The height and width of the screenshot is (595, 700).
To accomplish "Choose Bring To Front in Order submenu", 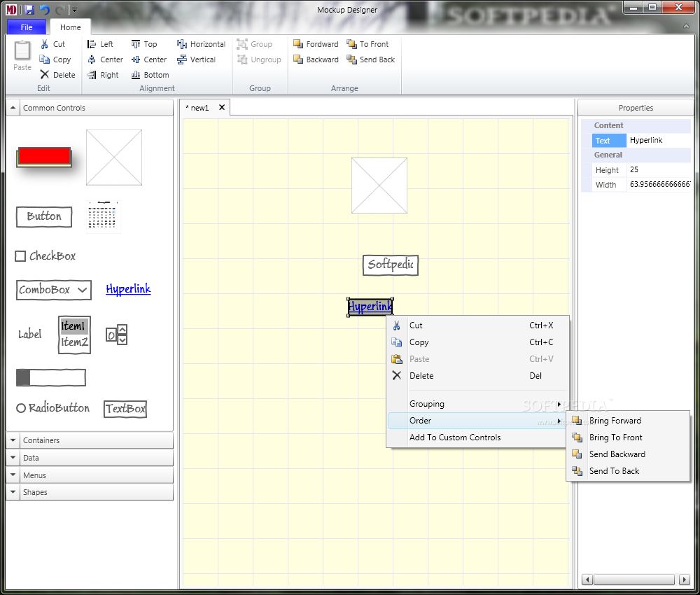I will [628, 437].
